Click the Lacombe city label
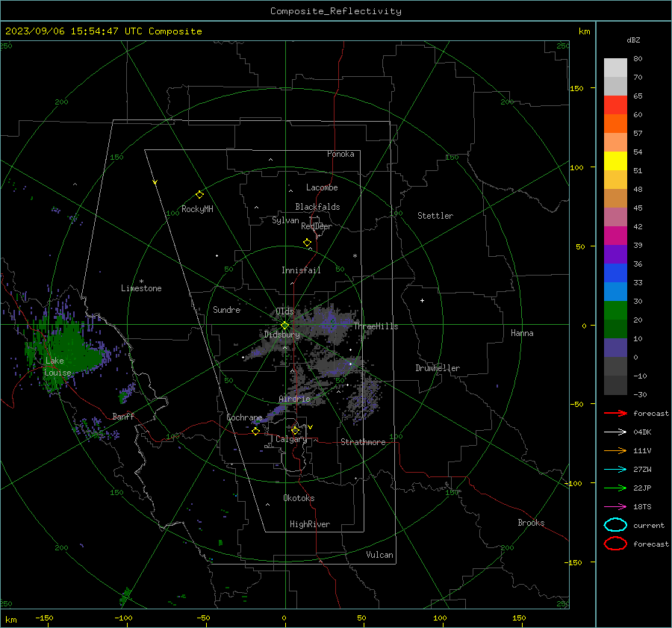The height and width of the screenshot is (628, 672). [322, 187]
